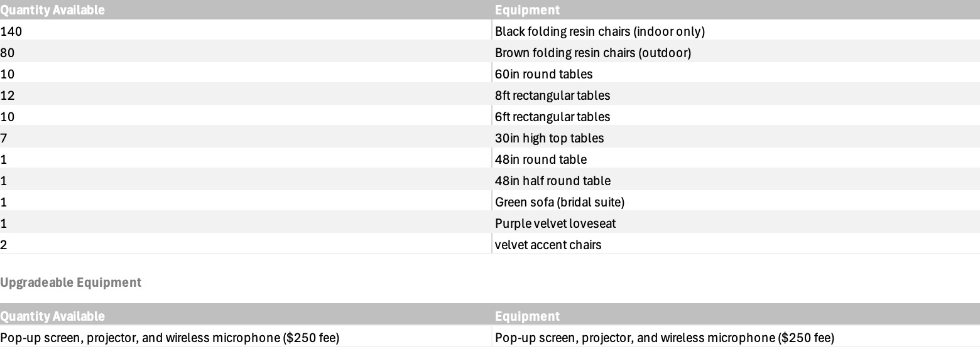Click the Upgradeable Equipment section heading

click(70, 282)
